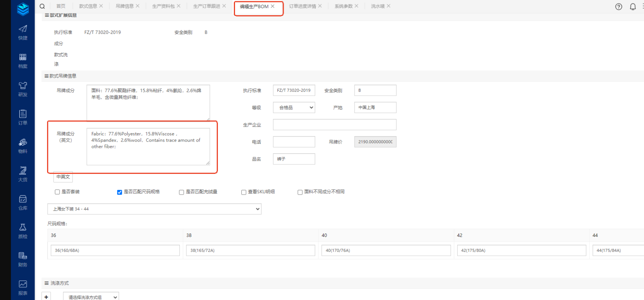
Task: Open the 研发 development sidebar icon
Action: tap(23, 89)
